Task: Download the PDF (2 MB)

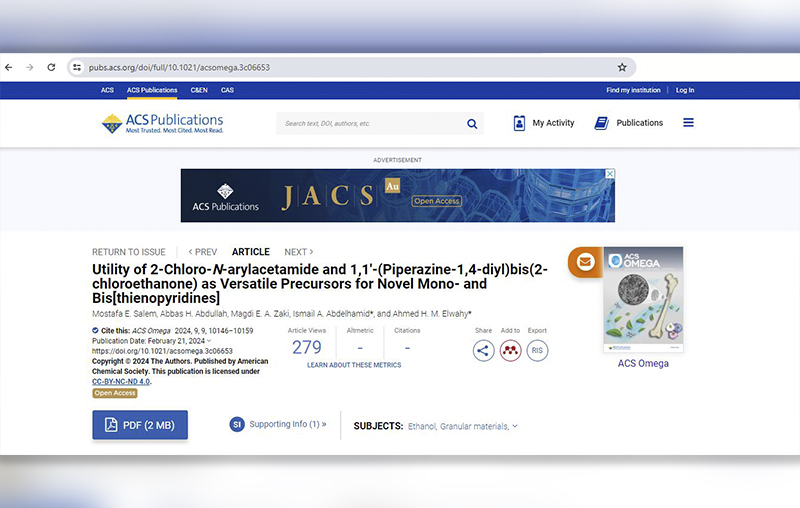Action: pos(140,425)
